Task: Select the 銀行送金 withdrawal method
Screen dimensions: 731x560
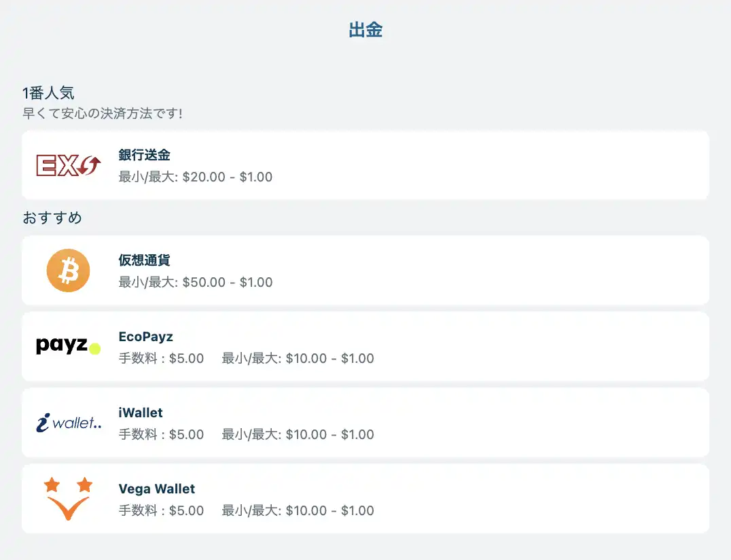Action: [x=144, y=156]
